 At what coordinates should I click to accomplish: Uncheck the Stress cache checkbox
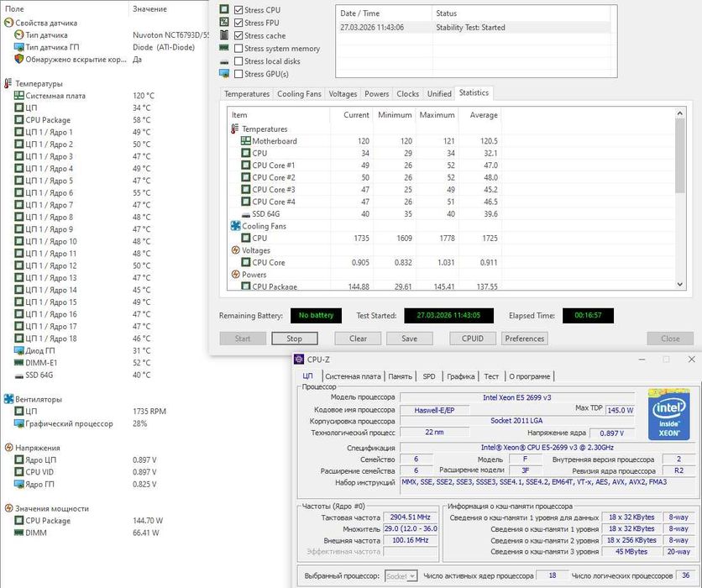238,35
